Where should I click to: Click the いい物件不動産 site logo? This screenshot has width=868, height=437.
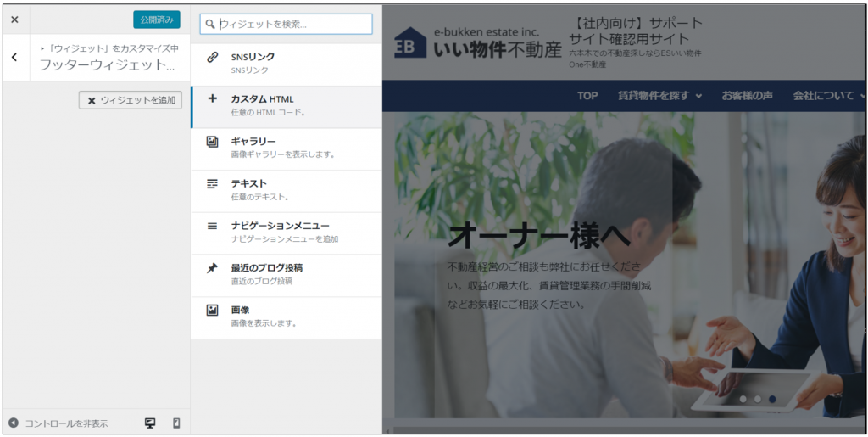pos(477,42)
